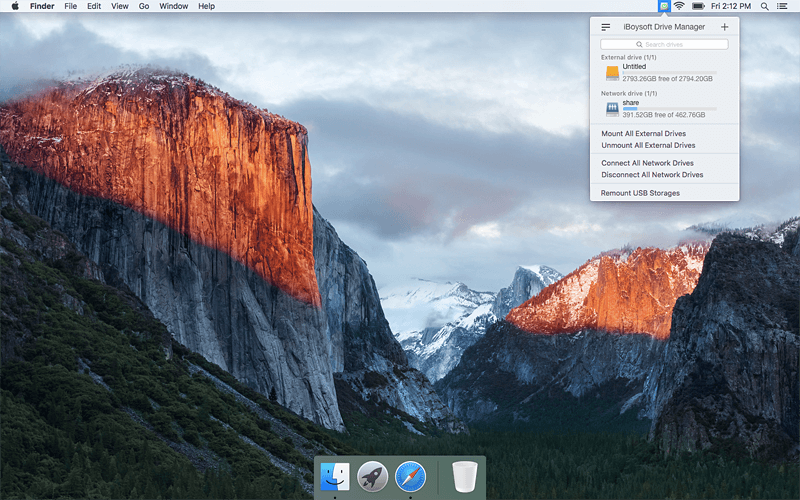This screenshot has height=500, width=800.
Task: Open the Window menu in the menu bar
Action: [173, 6]
